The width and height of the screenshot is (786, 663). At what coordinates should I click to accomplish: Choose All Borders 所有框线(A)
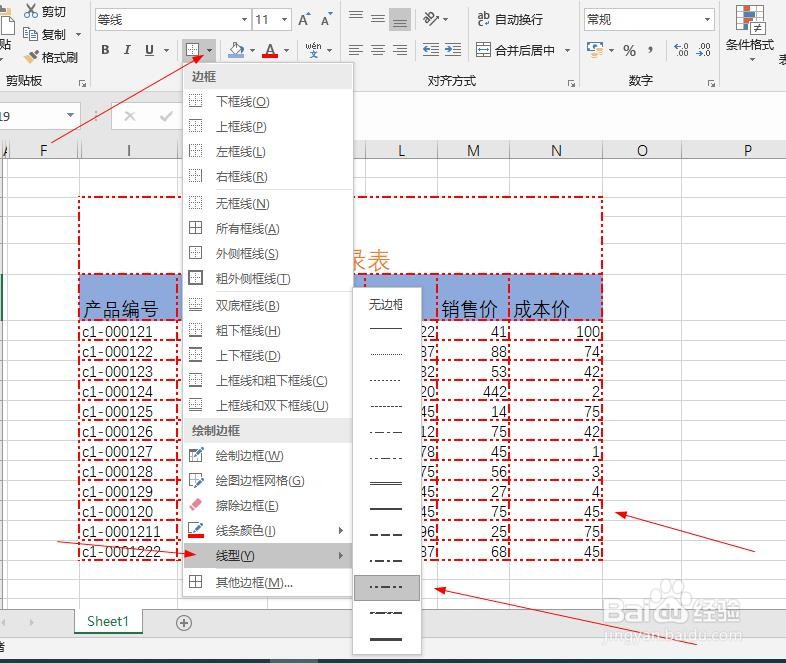267,229
